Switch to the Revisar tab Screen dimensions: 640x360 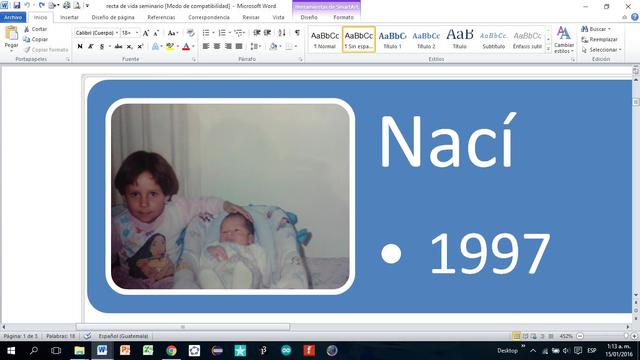251,17
